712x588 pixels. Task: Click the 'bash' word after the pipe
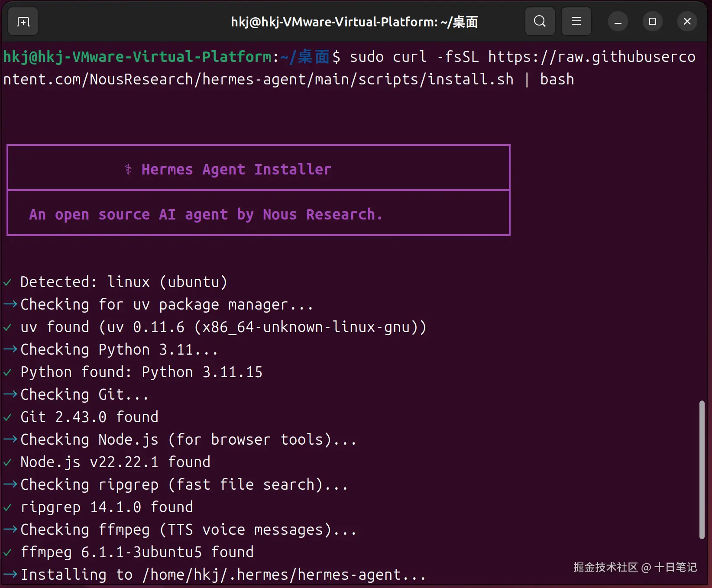557,79
